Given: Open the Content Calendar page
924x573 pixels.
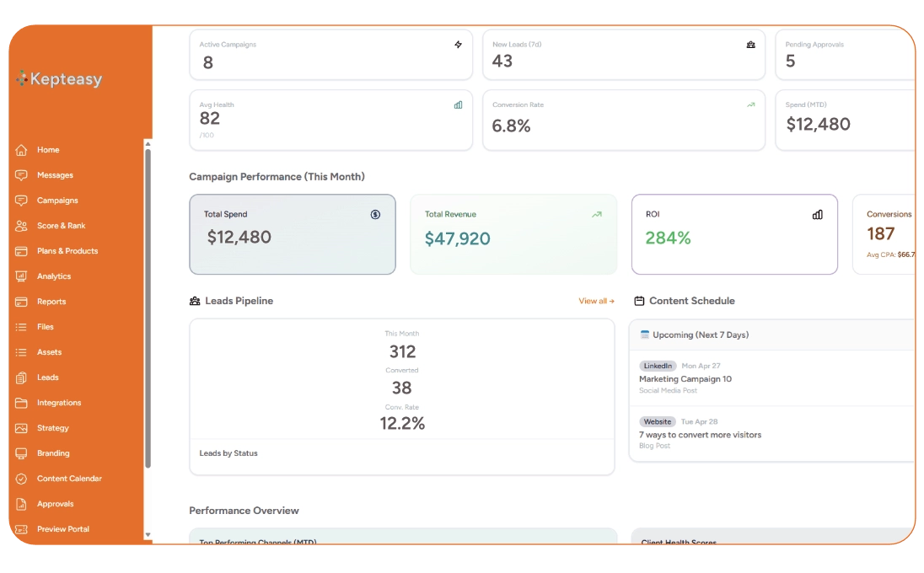Looking at the screenshot, I should [x=69, y=479].
